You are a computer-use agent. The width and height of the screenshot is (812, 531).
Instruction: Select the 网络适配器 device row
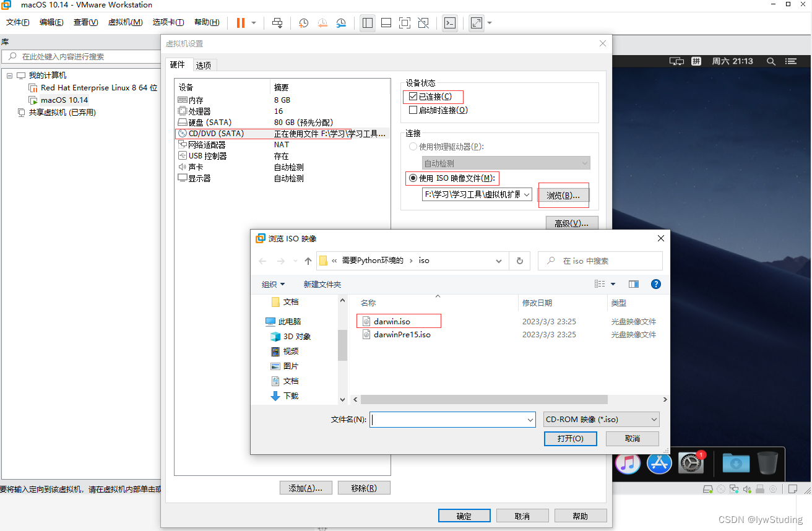[282, 144]
